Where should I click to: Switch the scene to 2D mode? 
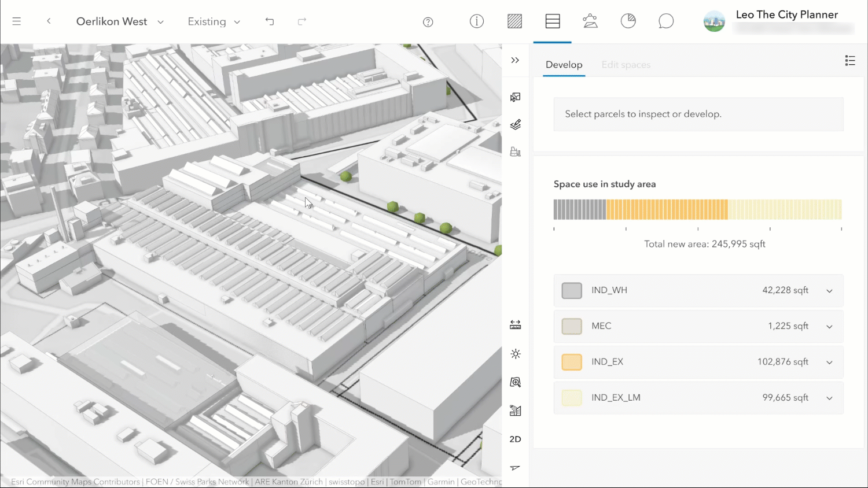coord(515,439)
